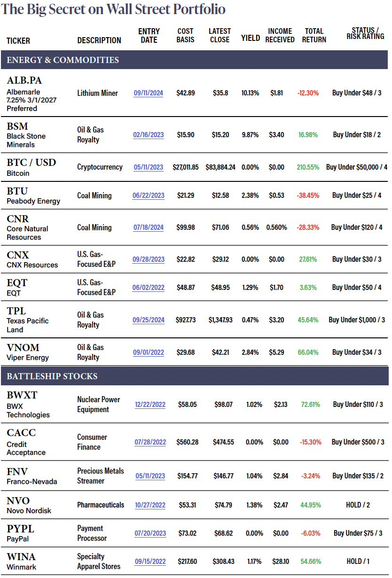
Task: Open Texas Pacific Land date 09/25/2024
Action: pos(149,320)
